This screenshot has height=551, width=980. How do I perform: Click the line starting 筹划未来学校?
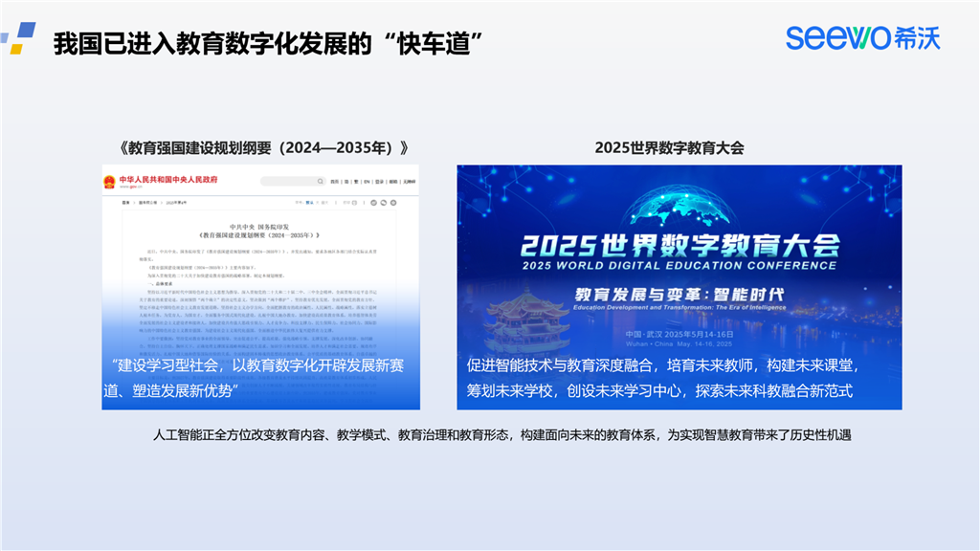(x=659, y=391)
